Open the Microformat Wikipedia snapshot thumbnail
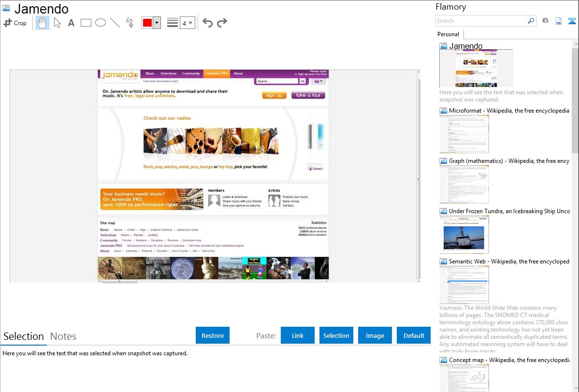Image resolution: width=579 pixels, height=392 pixels. tap(464, 134)
